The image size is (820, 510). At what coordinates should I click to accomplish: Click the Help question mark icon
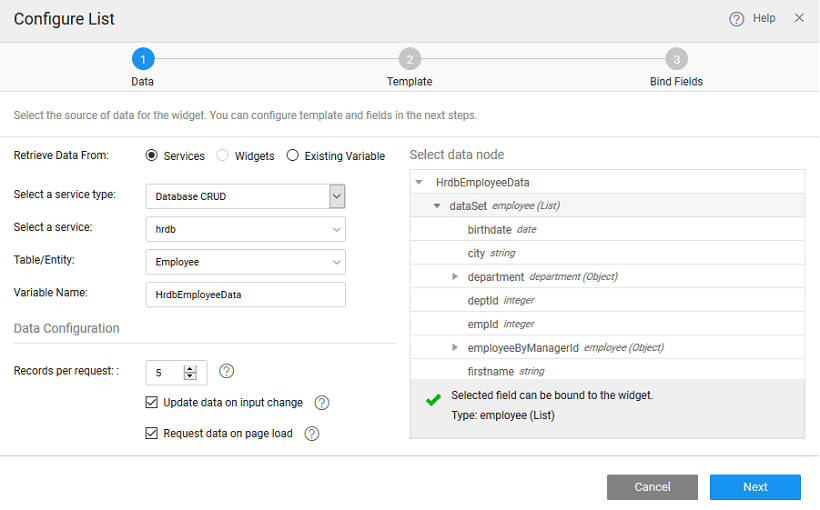737,18
